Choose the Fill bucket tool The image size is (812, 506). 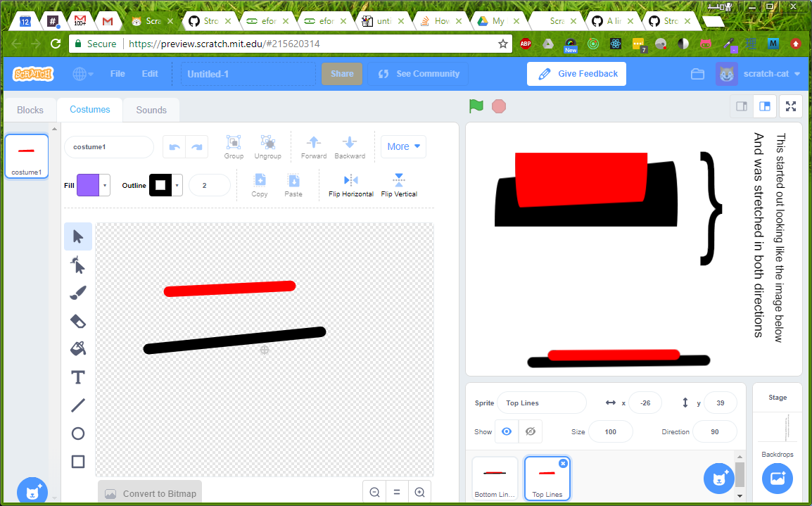click(78, 349)
